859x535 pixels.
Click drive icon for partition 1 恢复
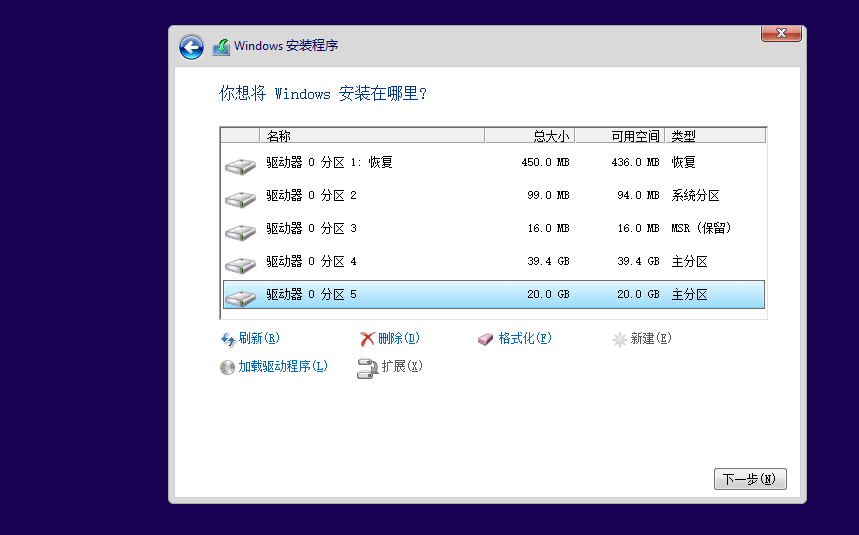(240, 166)
